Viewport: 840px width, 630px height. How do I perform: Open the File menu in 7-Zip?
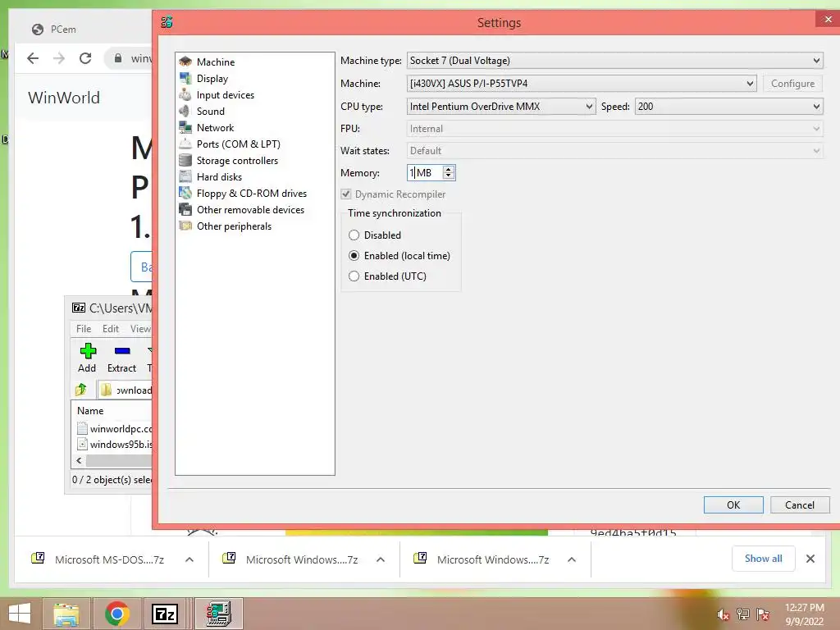point(84,329)
